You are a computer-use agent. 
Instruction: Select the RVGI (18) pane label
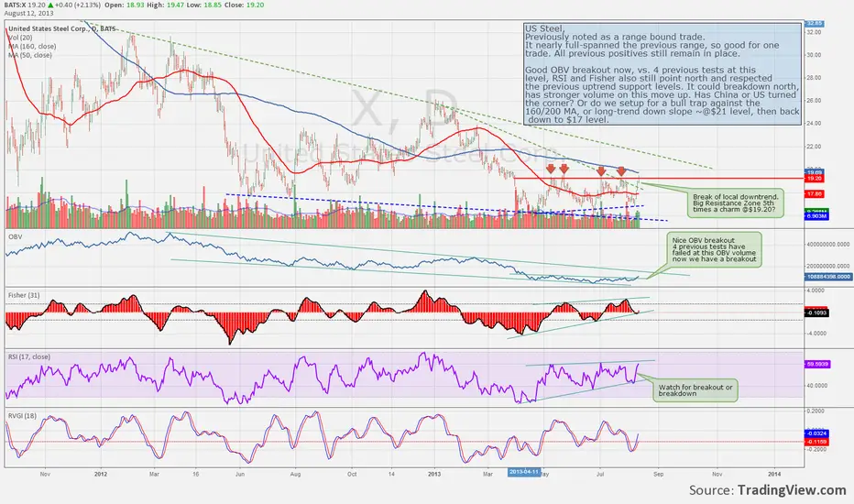[x=22, y=415]
